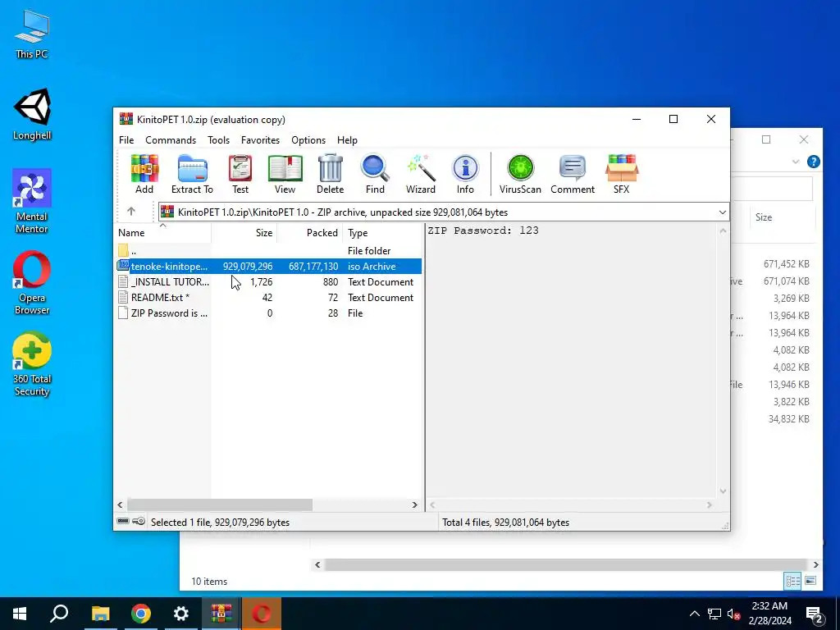
Task: Expand Explorer ribbon chevron
Action: point(796,162)
